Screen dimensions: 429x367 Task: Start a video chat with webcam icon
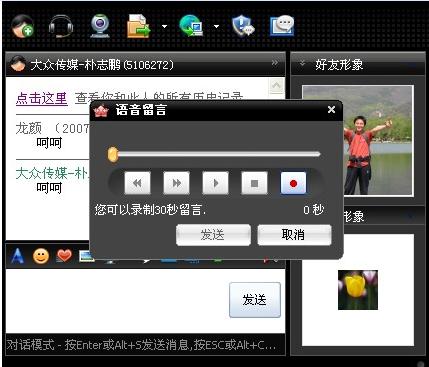(x=100, y=26)
